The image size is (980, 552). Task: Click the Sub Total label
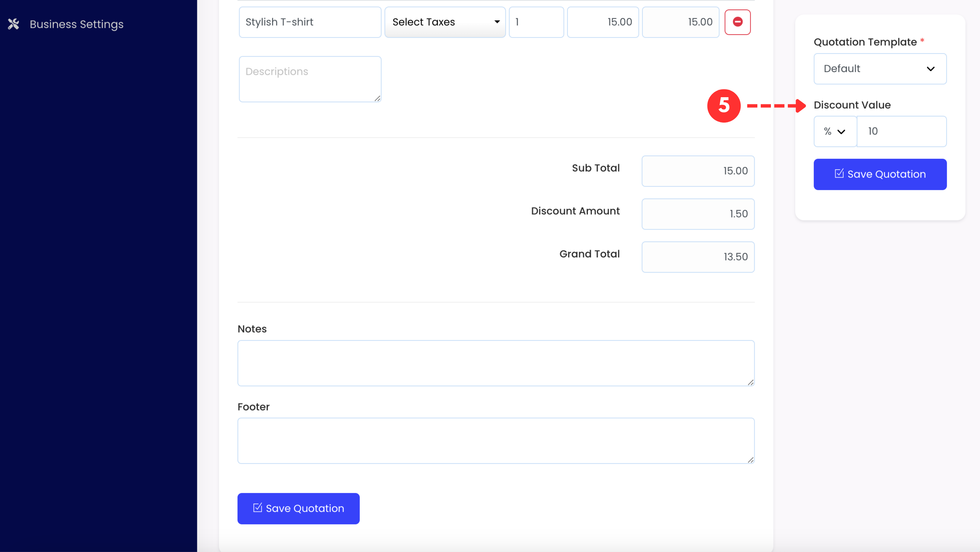coord(596,168)
